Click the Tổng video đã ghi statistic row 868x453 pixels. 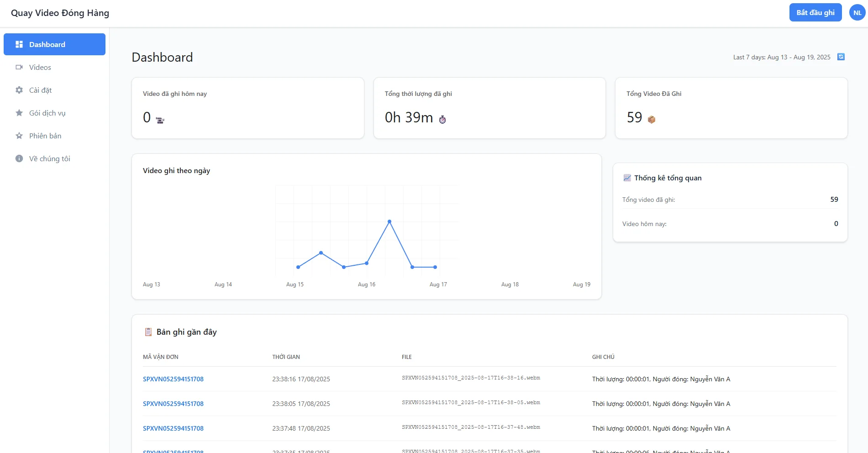pos(730,200)
